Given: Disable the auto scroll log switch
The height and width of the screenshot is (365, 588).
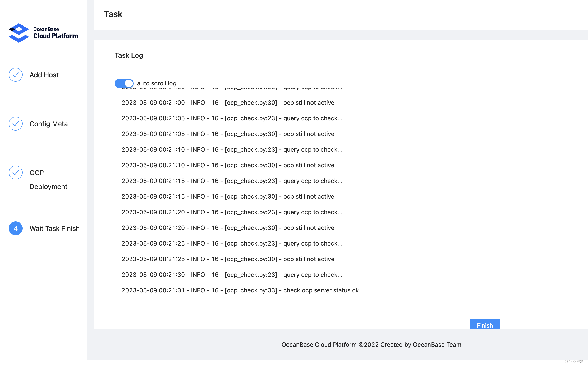Looking at the screenshot, I should tap(124, 83).
